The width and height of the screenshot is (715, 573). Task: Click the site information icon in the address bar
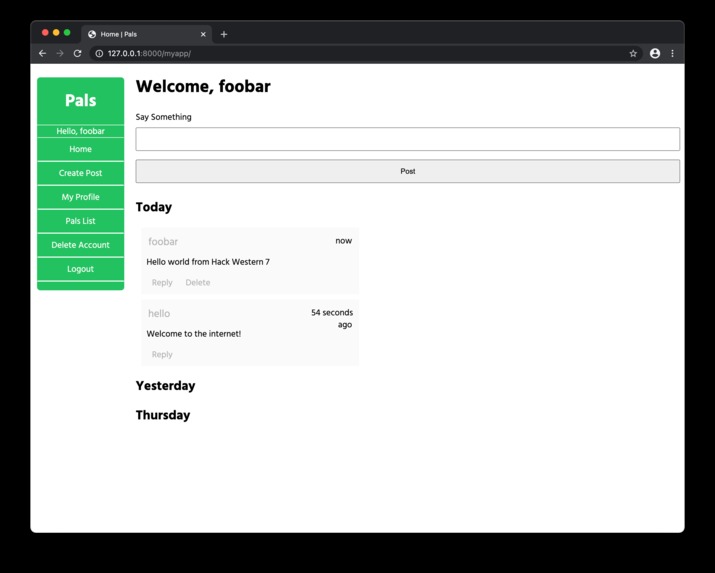pyautogui.click(x=99, y=53)
